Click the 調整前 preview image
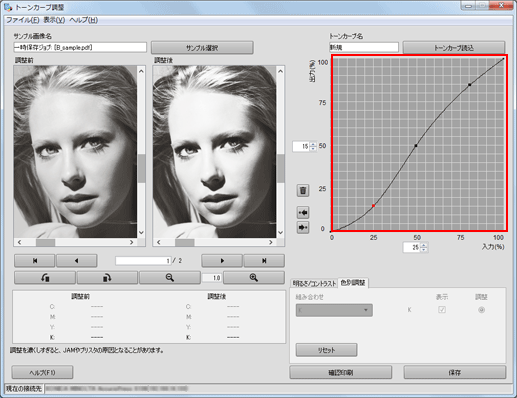The width and height of the screenshot is (517, 398). (75, 152)
